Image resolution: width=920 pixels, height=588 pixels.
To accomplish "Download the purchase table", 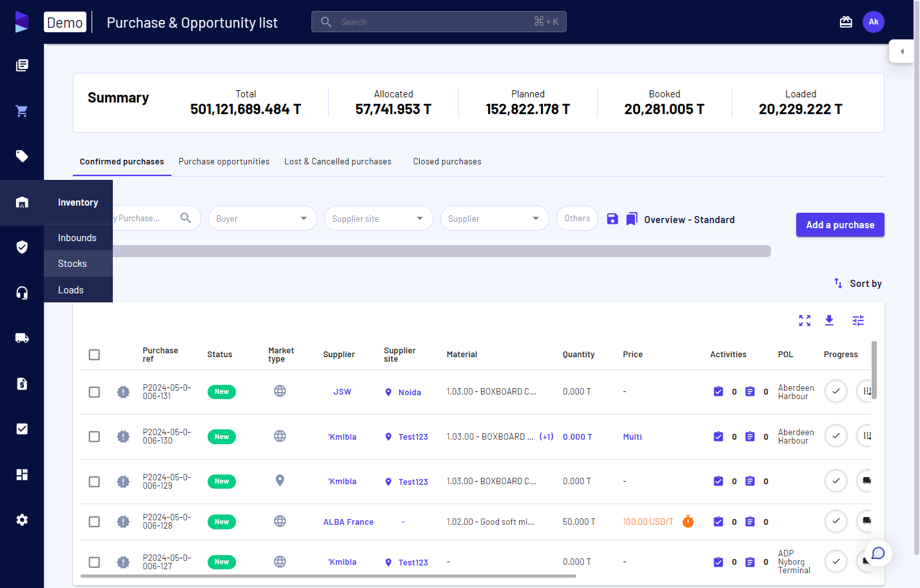I will [829, 320].
